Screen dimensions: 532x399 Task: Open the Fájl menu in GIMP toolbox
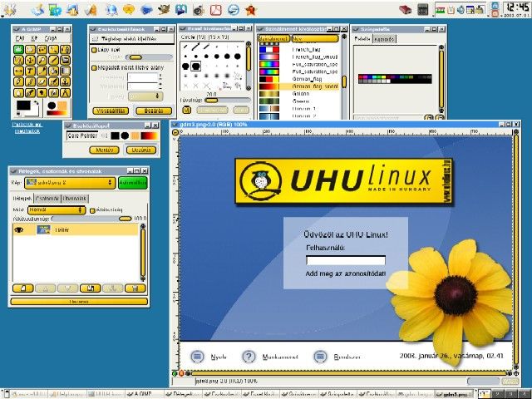coord(19,38)
